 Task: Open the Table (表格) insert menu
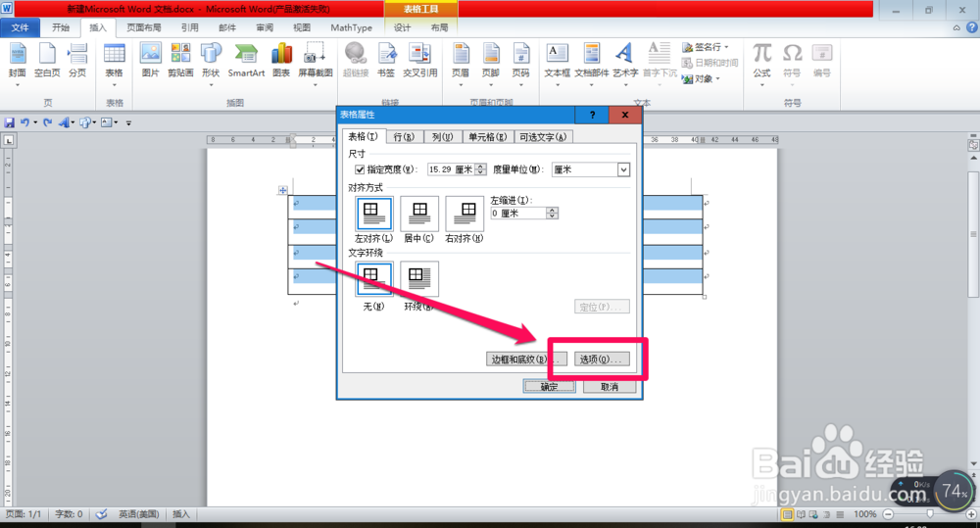115,62
